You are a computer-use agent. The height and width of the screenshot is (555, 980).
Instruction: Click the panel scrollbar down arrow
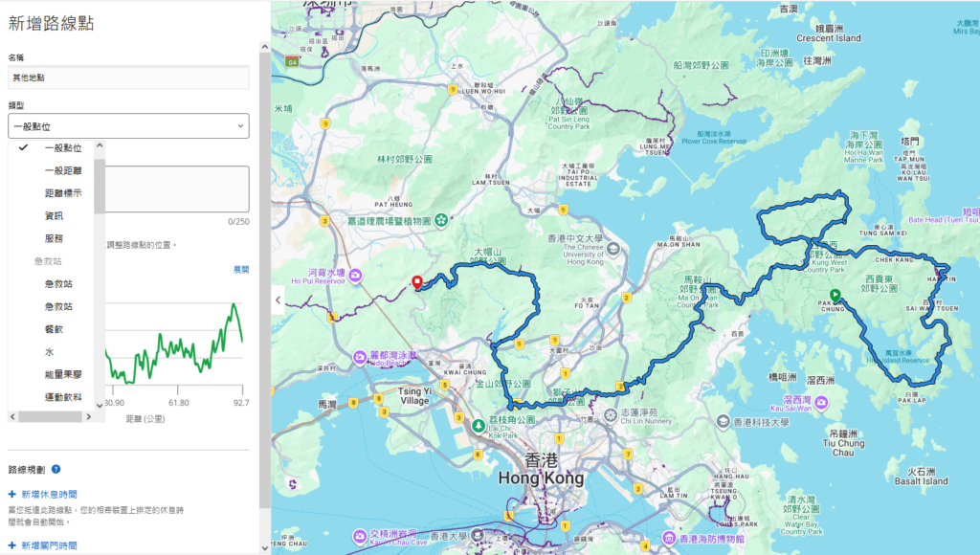(x=264, y=548)
